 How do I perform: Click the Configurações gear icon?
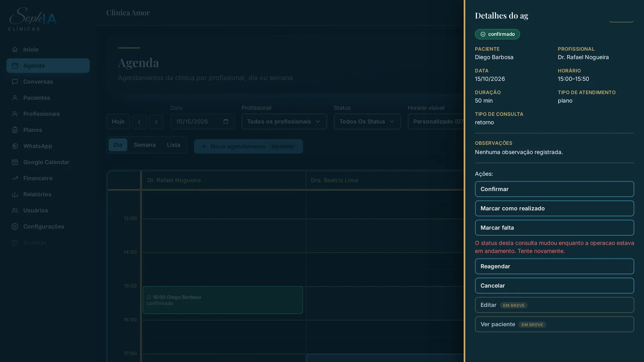pos(15,226)
